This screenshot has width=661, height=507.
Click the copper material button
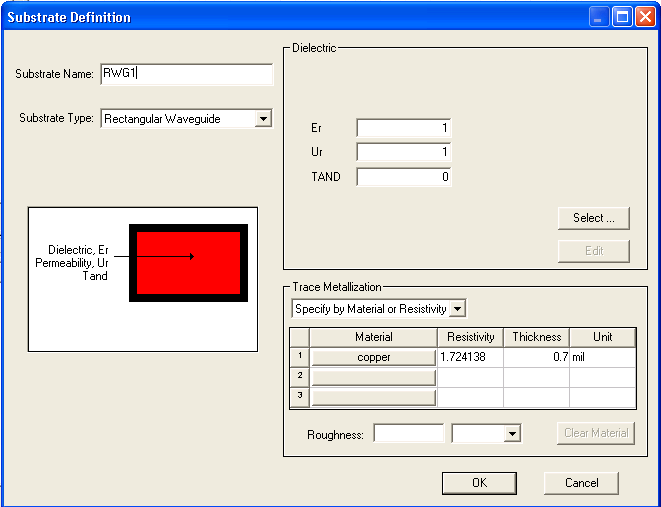(x=374, y=357)
